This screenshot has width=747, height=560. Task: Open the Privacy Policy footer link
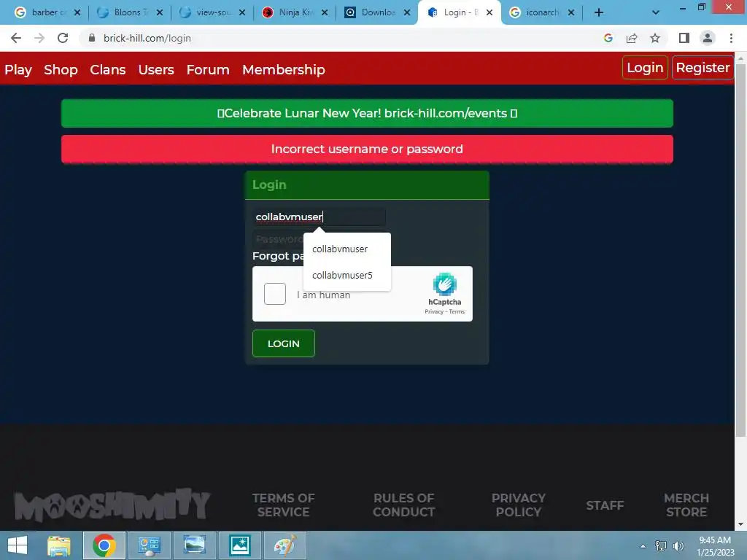pyautogui.click(x=519, y=505)
